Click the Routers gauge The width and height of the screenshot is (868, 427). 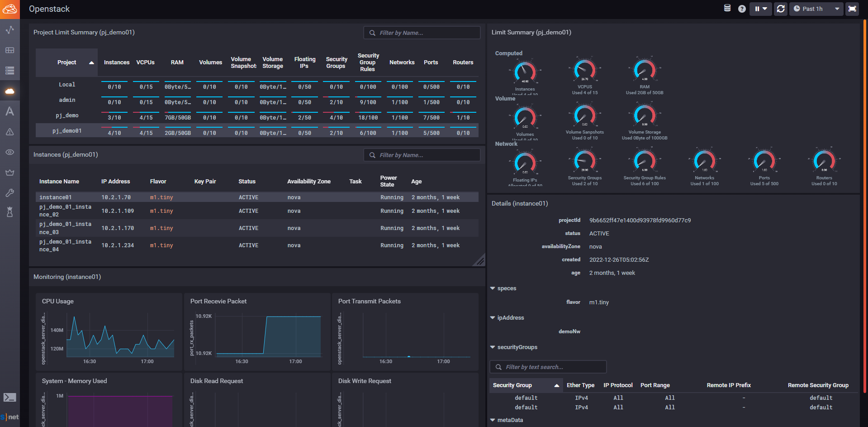[x=824, y=161]
